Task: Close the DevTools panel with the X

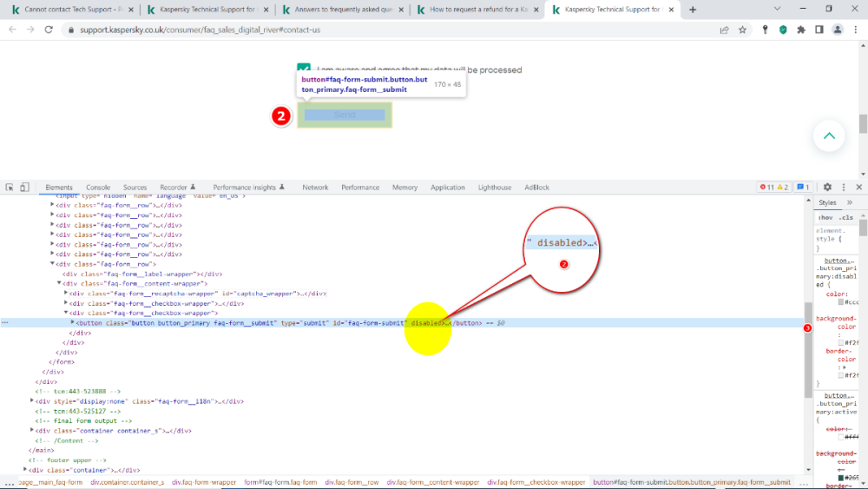Action: tap(859, 188)
